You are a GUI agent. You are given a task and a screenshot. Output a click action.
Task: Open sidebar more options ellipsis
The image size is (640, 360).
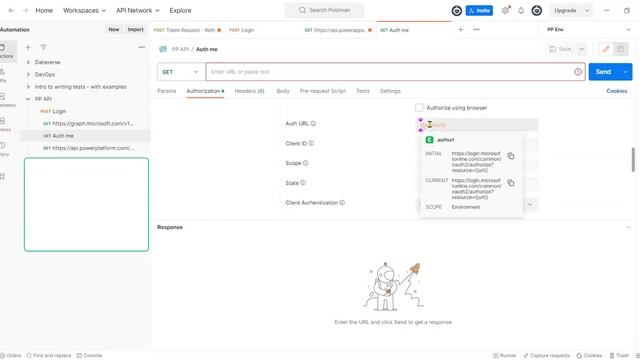142,47
